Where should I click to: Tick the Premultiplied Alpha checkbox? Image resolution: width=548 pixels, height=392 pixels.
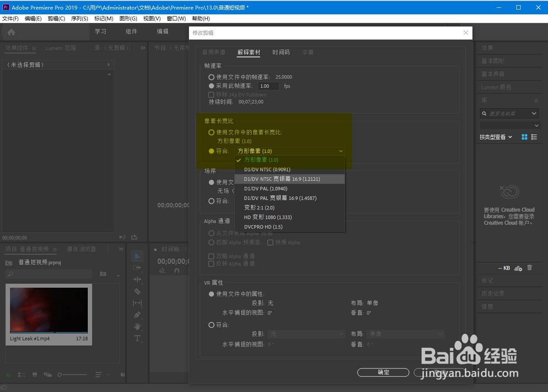(270, 243)
